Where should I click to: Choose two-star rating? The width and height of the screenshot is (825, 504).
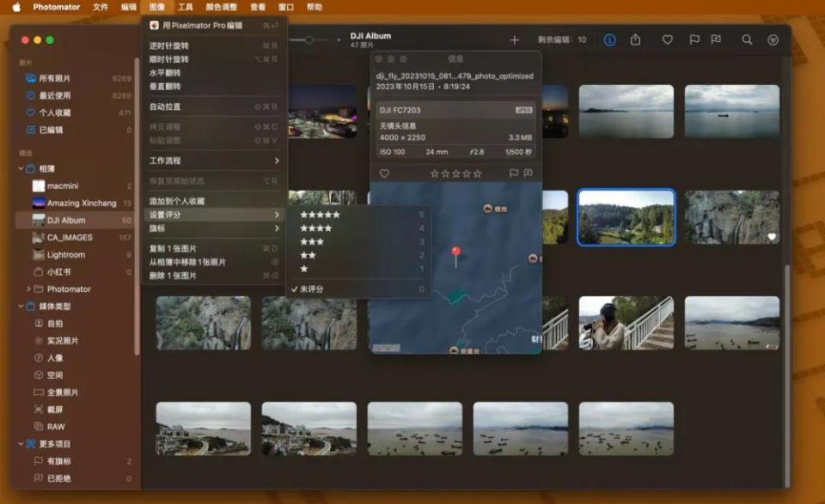[357, 255]
